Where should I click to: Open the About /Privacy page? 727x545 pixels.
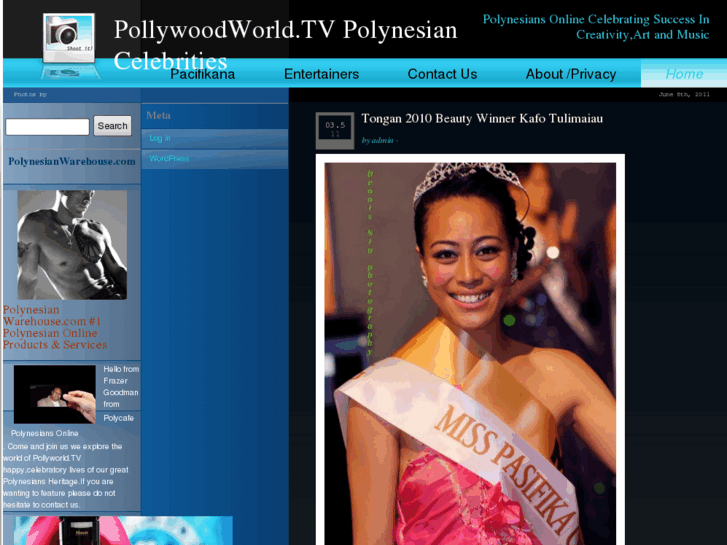click(571, 74)
